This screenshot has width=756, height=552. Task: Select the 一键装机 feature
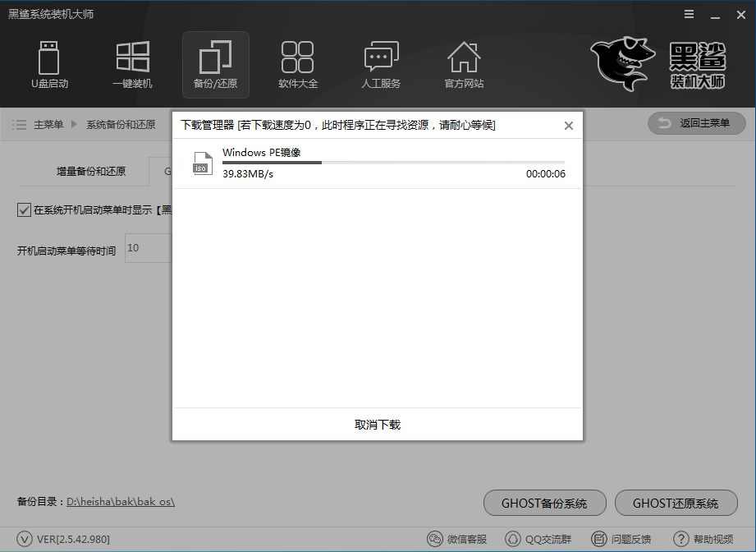132,64
